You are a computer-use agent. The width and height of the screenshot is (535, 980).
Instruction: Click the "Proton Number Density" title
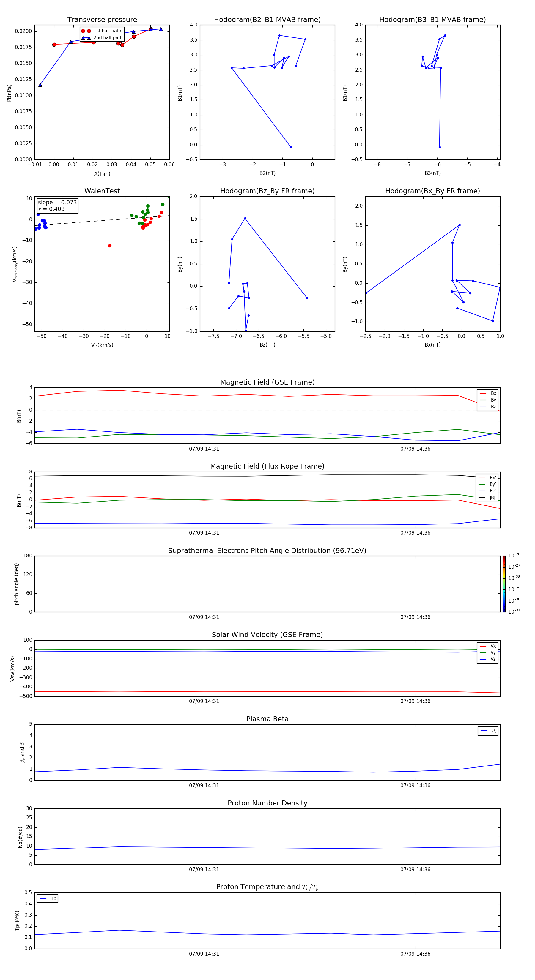(267, 803)
